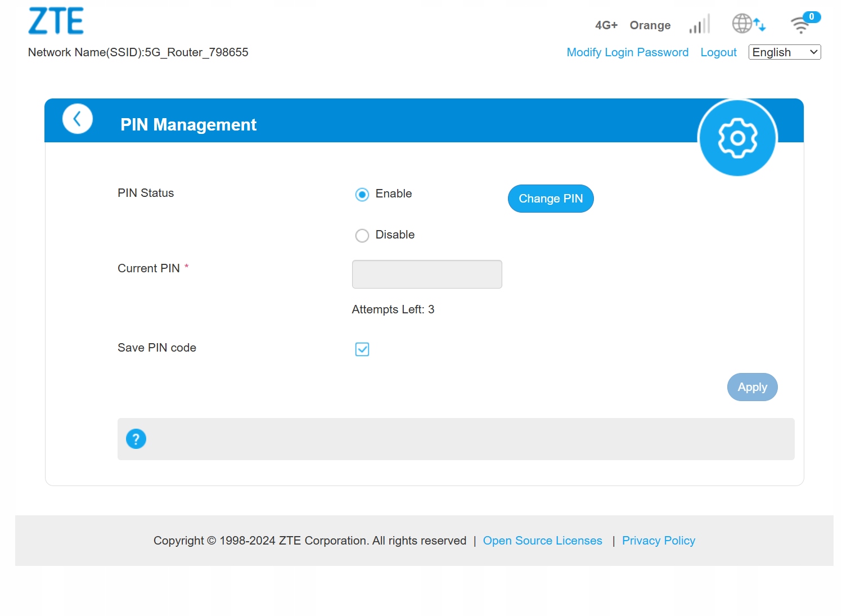This screenshot has height=616, width=842.
Task: Open help with the question mark icon
Action: (x=136, y=439)
